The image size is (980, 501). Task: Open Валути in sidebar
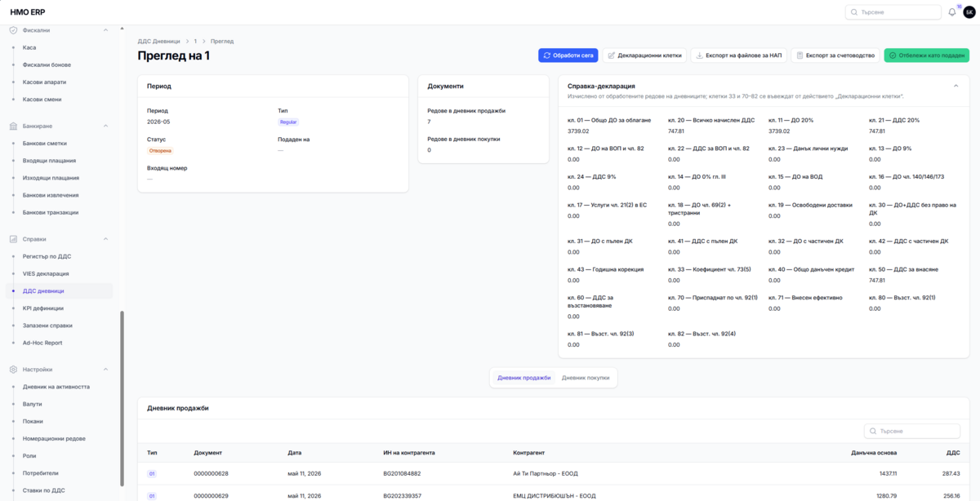pyautogui.click(x=60, y=404)
